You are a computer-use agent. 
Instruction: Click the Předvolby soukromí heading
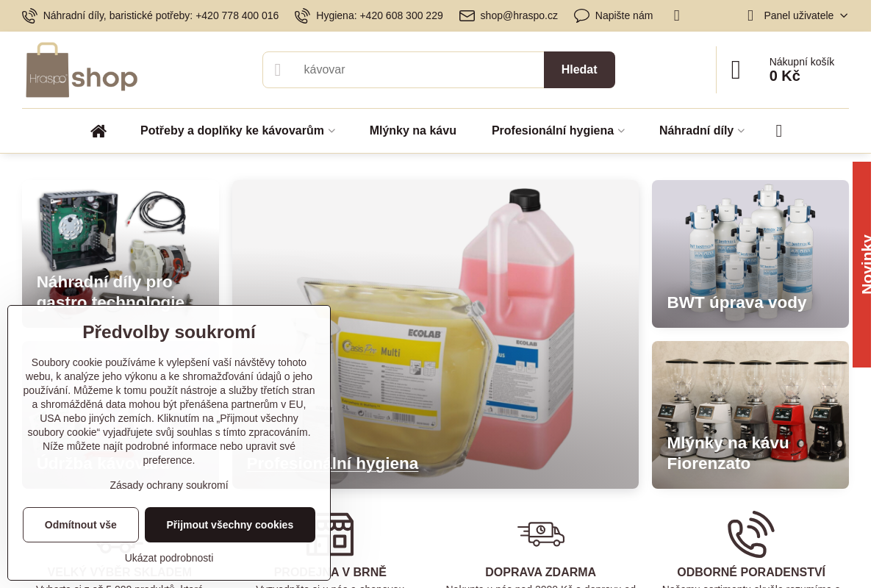[169, 331]
